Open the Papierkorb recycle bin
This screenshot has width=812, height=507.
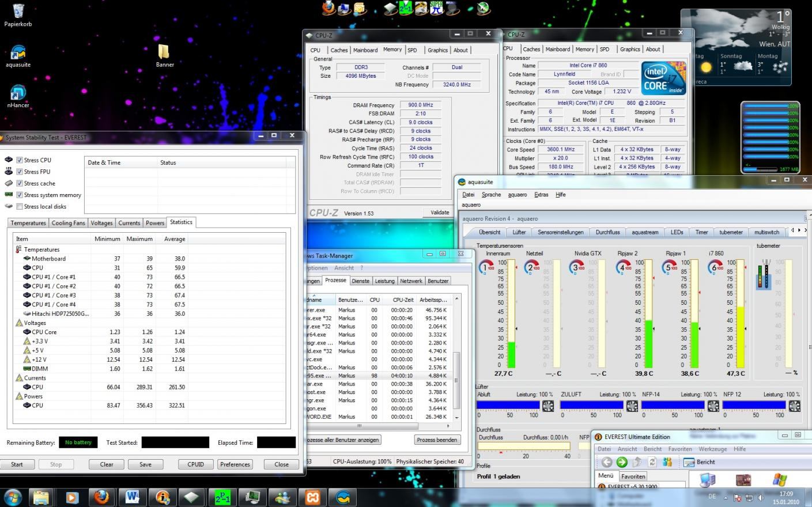tap(18, 12)
